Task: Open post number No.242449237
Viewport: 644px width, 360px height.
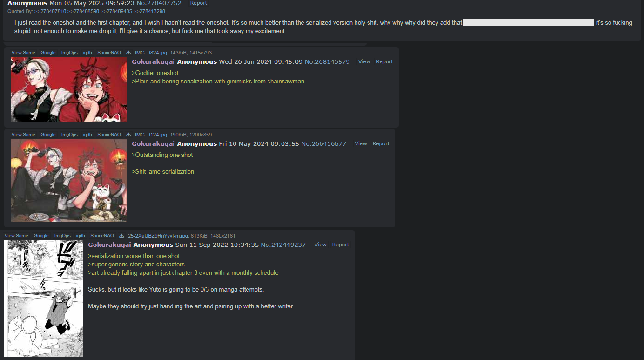Action: (x=283, y=245)
